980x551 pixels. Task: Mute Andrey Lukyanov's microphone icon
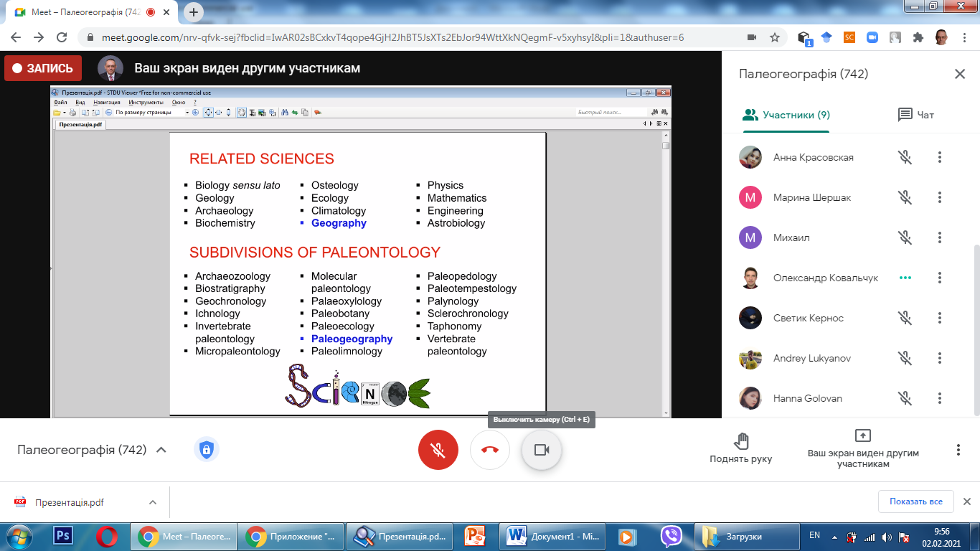[x=905, y=358]
